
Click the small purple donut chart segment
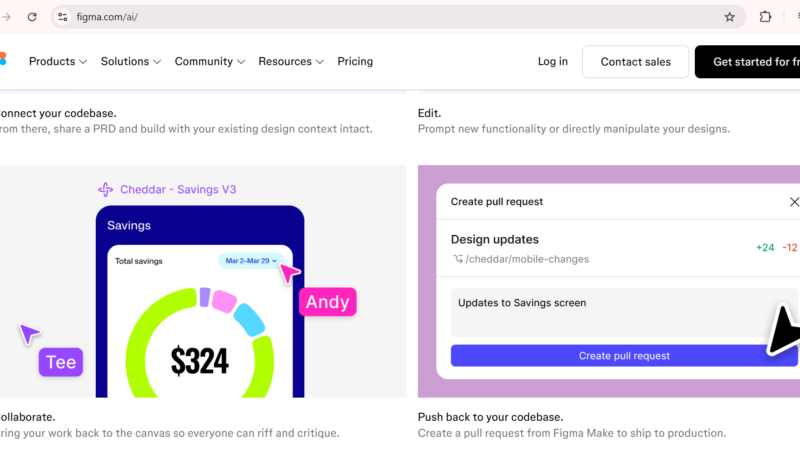point(205,297)
